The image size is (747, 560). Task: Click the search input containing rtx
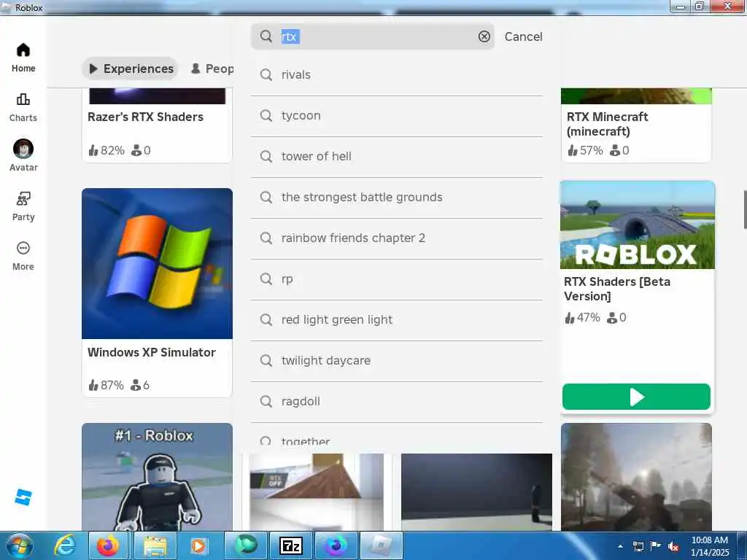tap(373, 36)
